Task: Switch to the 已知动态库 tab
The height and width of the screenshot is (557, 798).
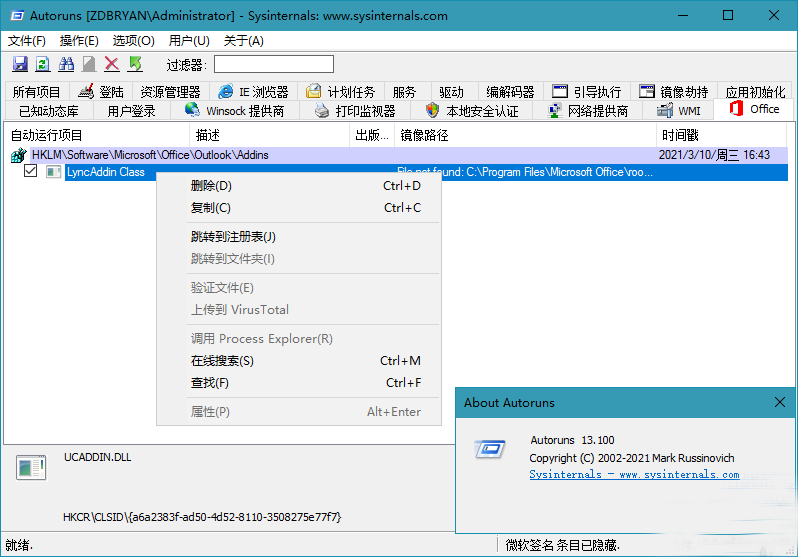Action: 49,111
